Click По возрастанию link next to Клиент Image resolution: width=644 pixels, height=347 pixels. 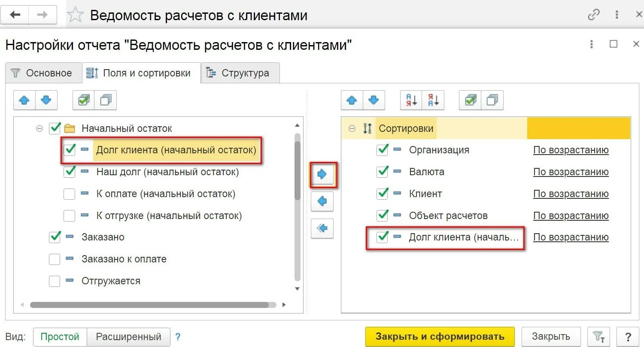coord(571,194)
